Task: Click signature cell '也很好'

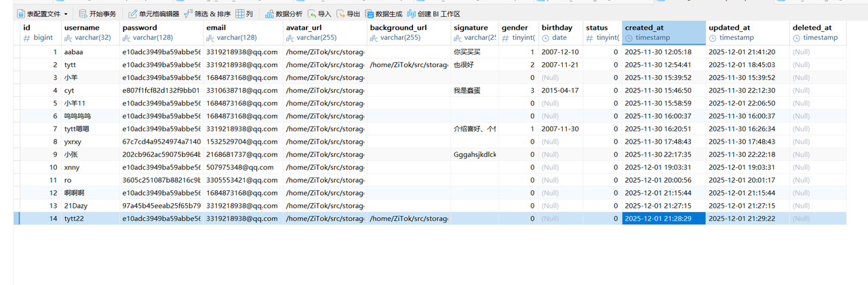Action: coord(475,65)
